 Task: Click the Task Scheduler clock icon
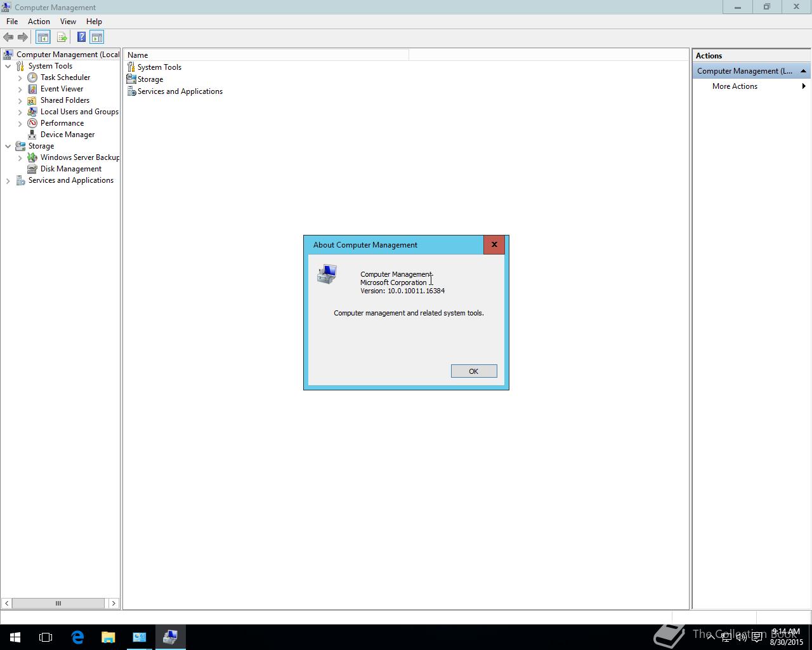tap(32, 77)
